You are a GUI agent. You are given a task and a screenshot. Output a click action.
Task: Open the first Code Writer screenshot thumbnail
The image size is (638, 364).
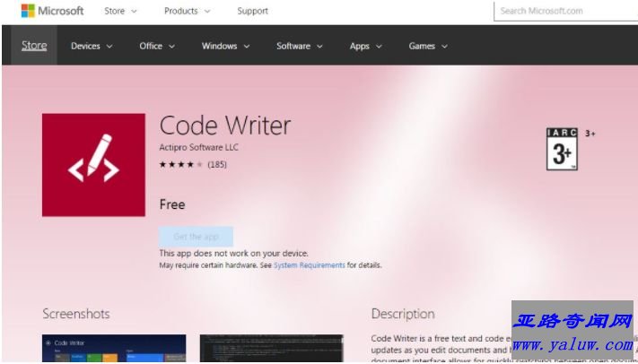[x=114, y=348]
